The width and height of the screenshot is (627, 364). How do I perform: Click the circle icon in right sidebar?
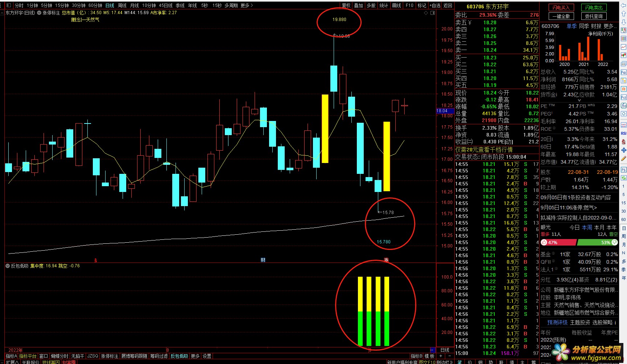tap(623, 114)
